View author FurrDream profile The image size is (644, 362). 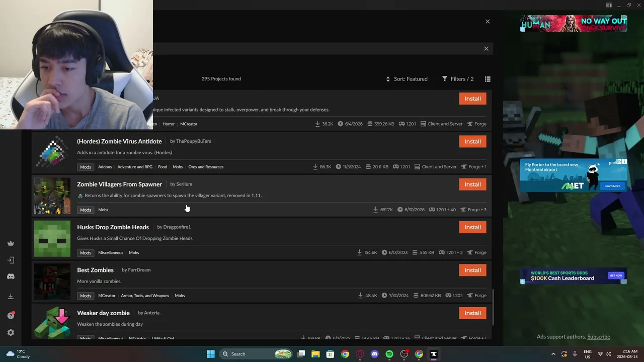pos(139,270)
